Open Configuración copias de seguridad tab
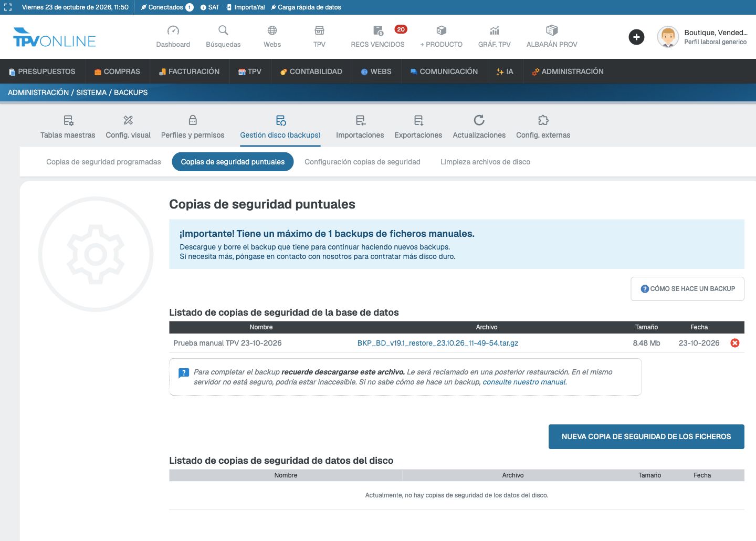 click(x=362, y=162)
